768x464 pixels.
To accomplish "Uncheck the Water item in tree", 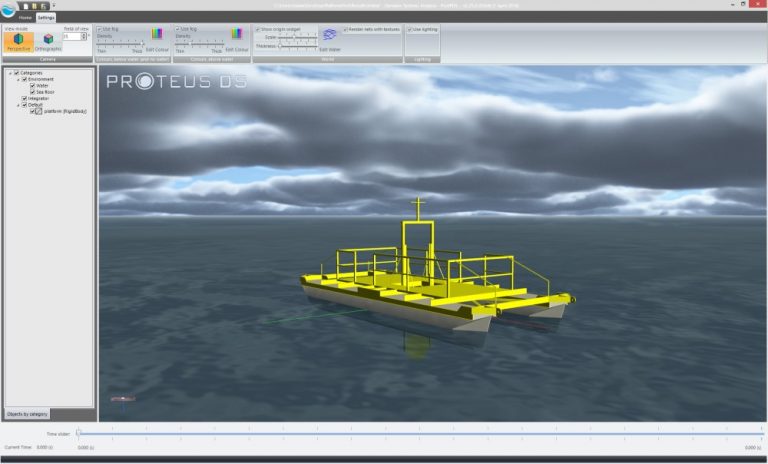I will (33, 86).
